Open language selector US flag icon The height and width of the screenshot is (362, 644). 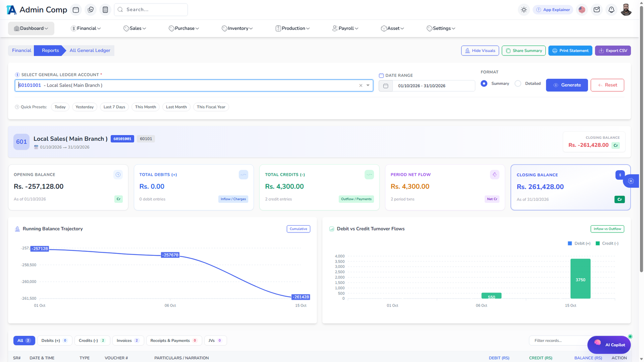pyautogui.click(x=582, y=10)
